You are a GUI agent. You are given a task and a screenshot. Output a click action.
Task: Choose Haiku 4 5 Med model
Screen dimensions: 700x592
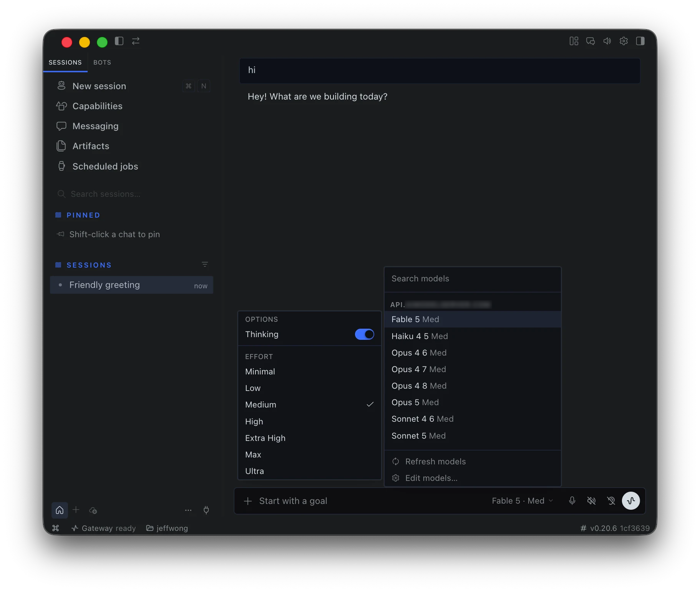pyautogui.click(x=473, y=336)
